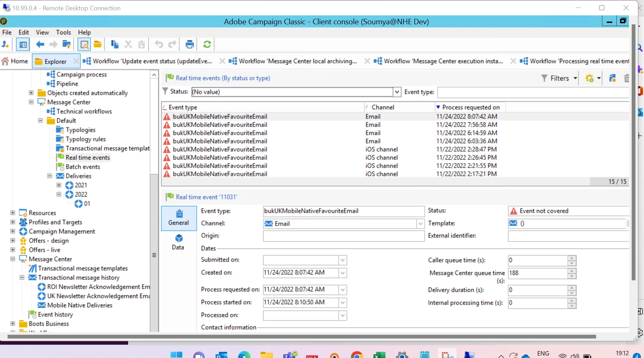Select Batch events in tree

point(83,167)
